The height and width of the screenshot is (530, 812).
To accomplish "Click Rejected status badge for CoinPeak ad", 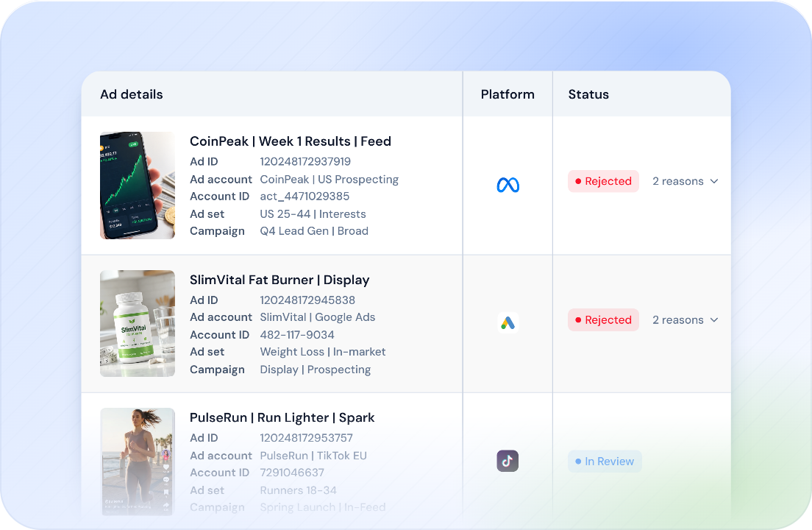I will 603,181.
